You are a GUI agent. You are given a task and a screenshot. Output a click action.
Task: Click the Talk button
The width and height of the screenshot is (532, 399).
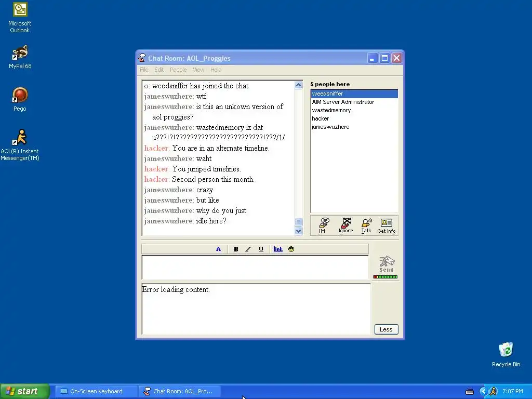point(366,225)
